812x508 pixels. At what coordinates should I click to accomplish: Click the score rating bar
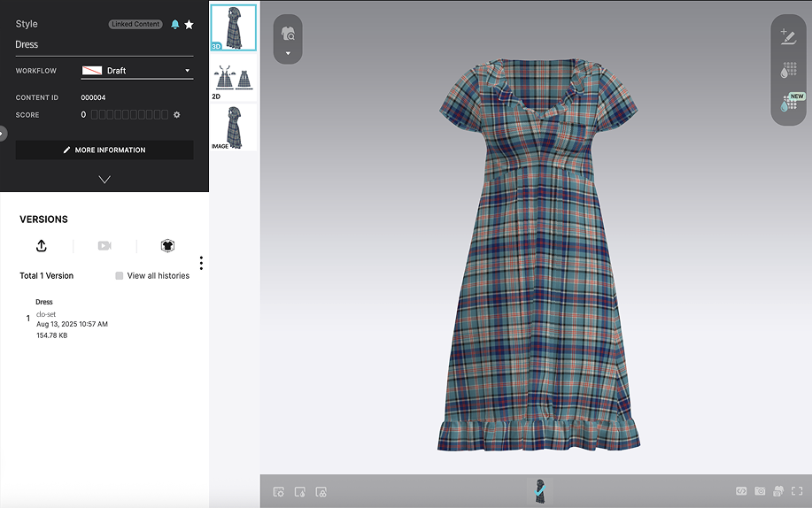(x=129, y=115)
